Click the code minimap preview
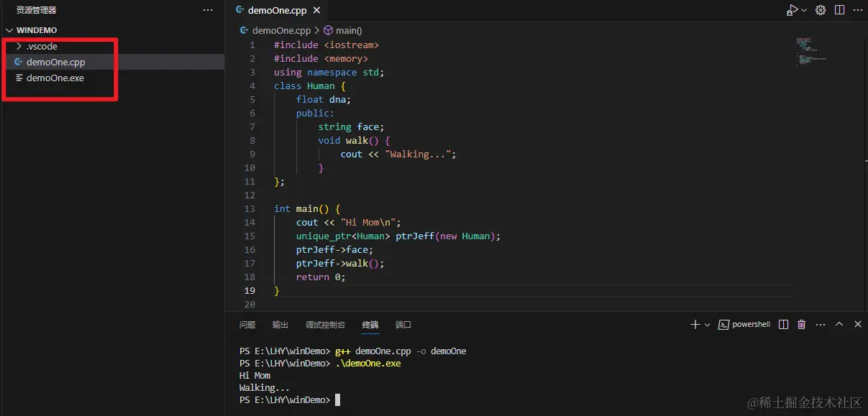This screenshot has height=416, width=868. (811, 52)
